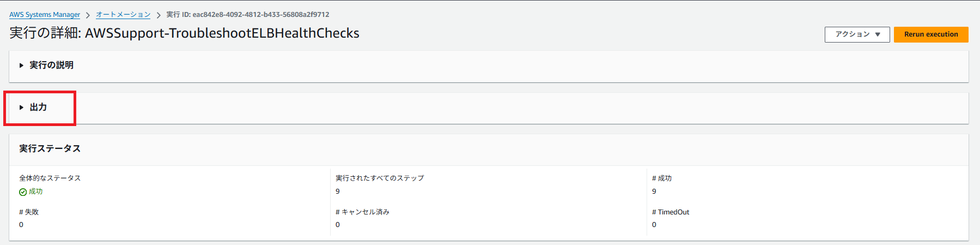Click the # キャンセル済み label

point(362,212)
